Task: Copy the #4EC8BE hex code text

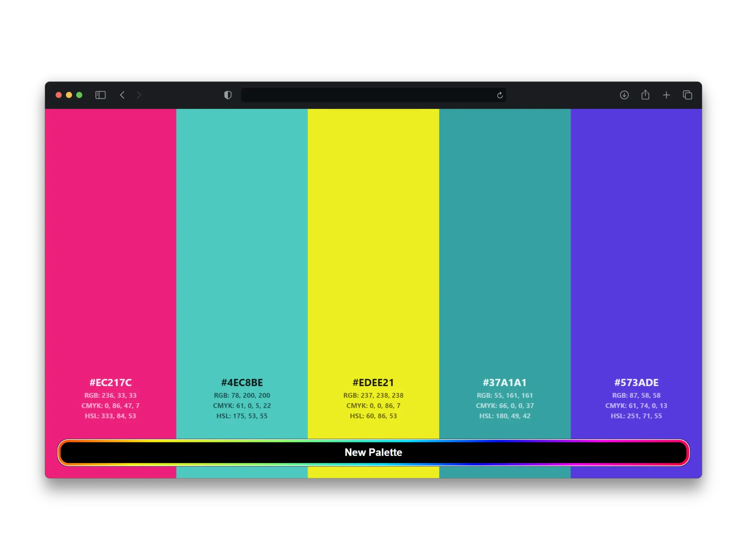Action: [242, 382]
